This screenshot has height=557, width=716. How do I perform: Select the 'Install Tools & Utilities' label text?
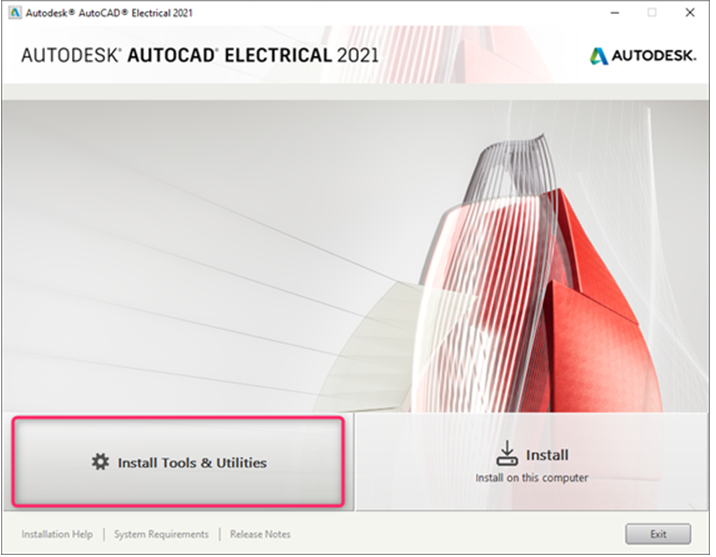click(x=192, y=463)
